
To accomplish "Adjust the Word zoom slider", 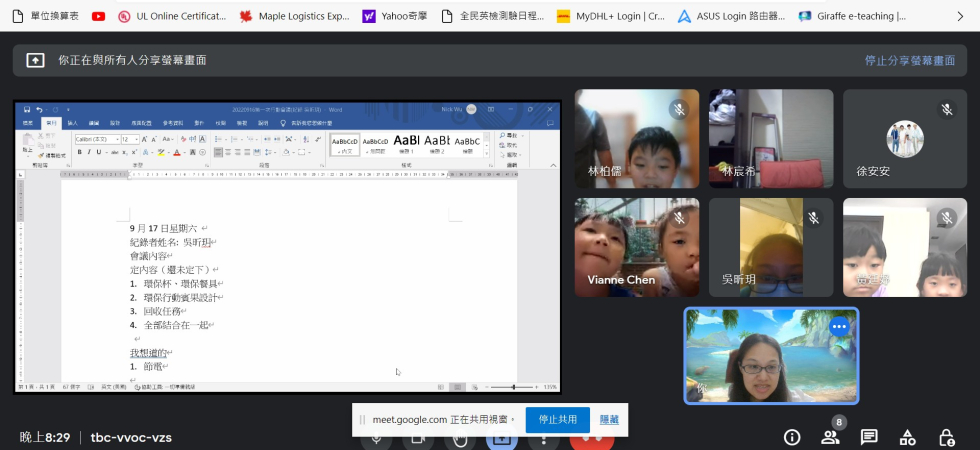I will (515, 386).
